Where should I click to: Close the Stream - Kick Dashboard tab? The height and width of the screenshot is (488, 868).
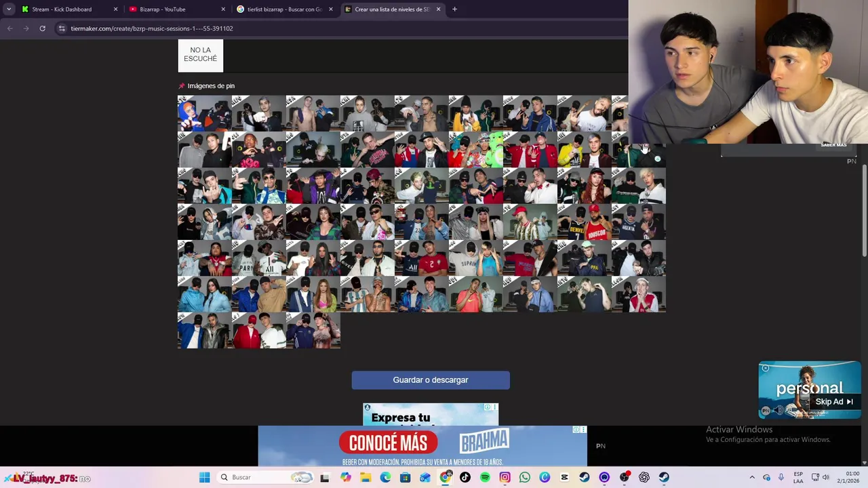coord(115,9)
